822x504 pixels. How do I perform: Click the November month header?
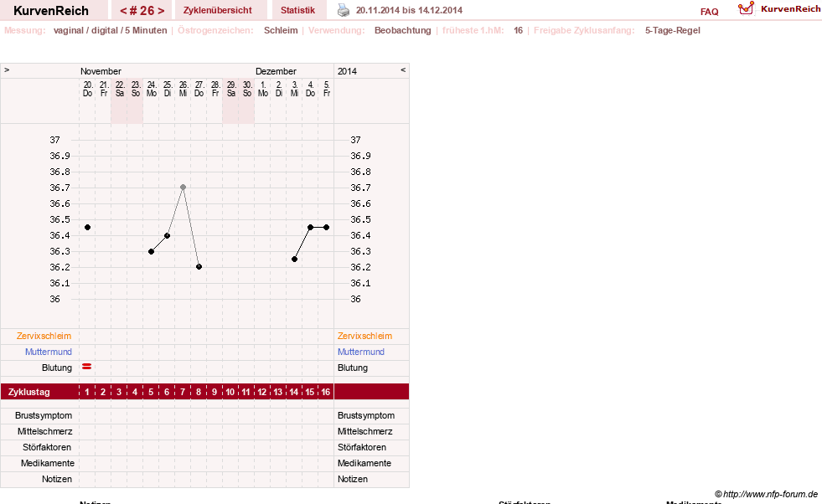pyautogui.click(x=101, y=71)
